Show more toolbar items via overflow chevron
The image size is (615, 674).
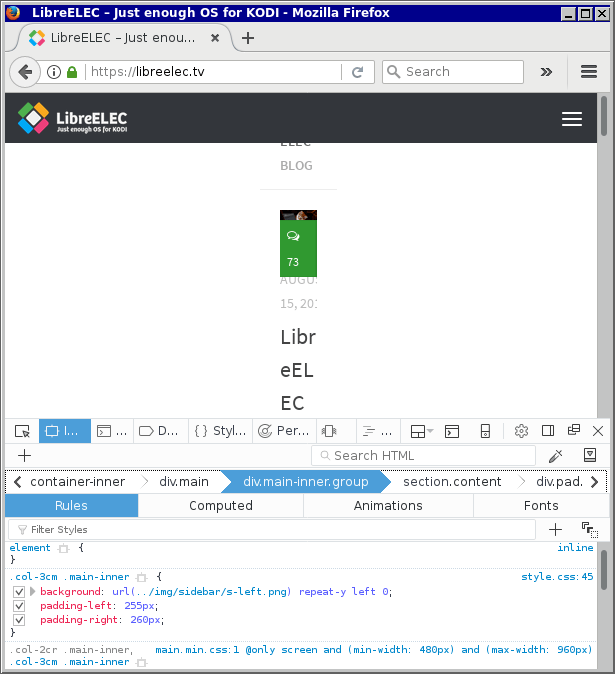pos(546,72)
